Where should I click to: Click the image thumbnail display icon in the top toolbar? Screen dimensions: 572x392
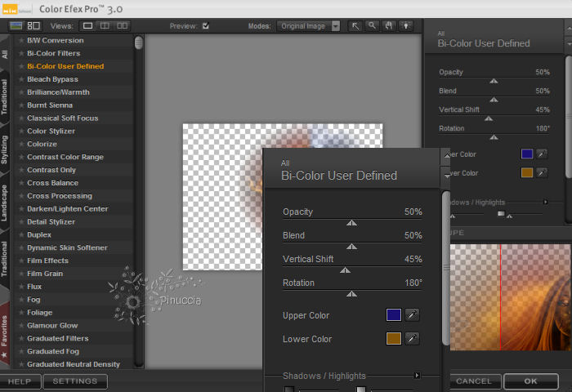16,26
